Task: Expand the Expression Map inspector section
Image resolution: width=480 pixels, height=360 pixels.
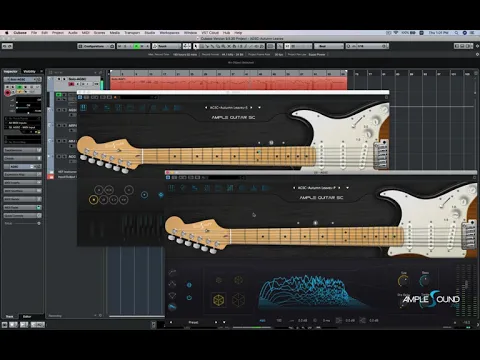Action: (x=22, y=174)
